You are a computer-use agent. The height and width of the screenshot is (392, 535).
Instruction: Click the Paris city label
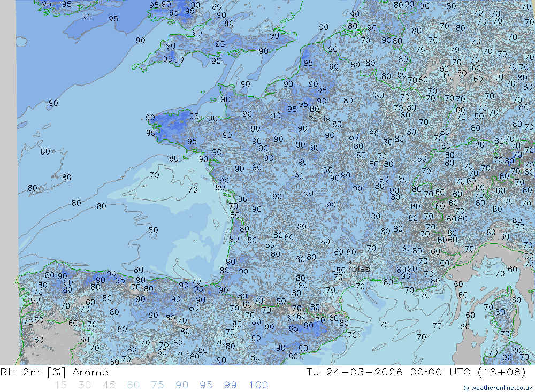pyautogui.click(x=319, y=119)
